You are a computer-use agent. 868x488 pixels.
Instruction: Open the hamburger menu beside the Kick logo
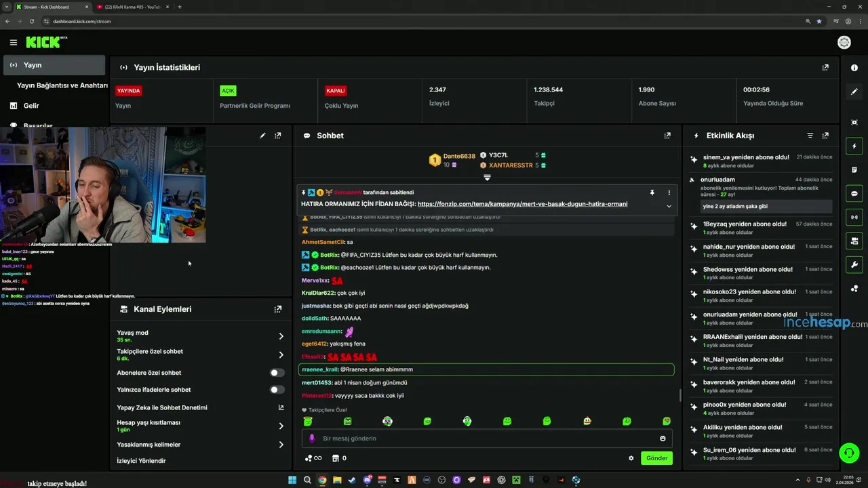click(x=13, y=43)
